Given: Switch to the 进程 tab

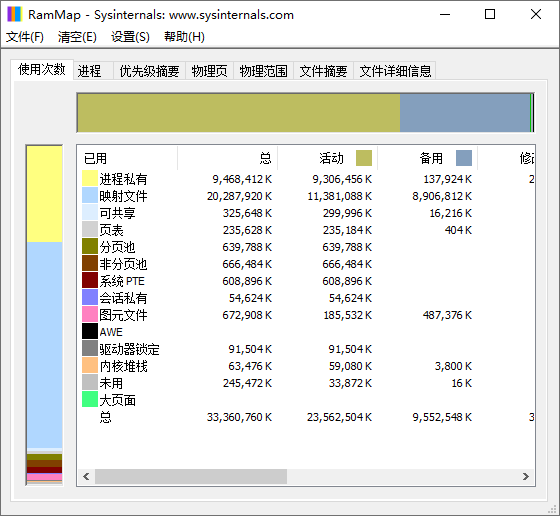Looking at the screenshot, I should tap(93, 71).
